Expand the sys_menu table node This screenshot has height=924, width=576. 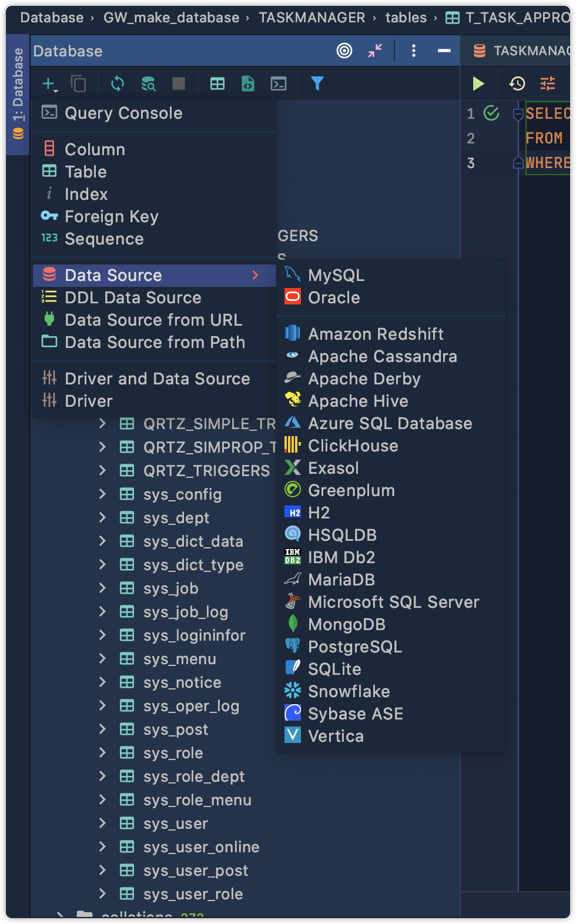pyautogui.click(x=103, y=658)
